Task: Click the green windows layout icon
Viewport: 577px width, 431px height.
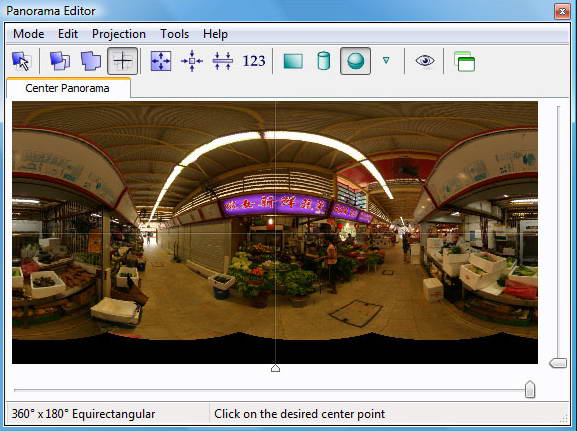Action: [464, 61]
